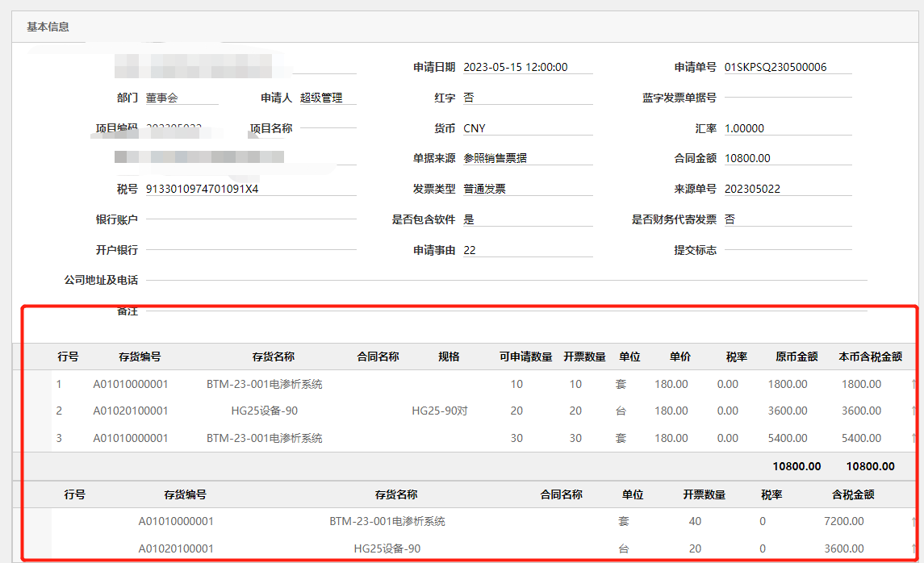This screenshot has height=563, width=924.
Task: Click 原币金额 1800.00 in row 1
Action: [x=788, y=384]
